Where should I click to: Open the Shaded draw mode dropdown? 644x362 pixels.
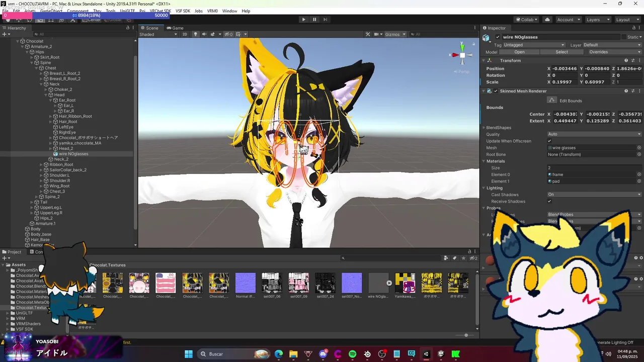158,34
